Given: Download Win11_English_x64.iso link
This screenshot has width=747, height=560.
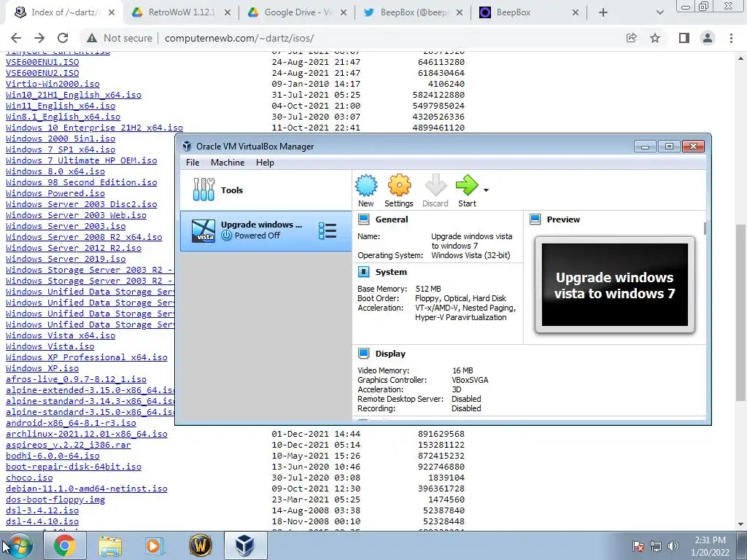Looking at the screenshot, I should [x=61, y=106].
